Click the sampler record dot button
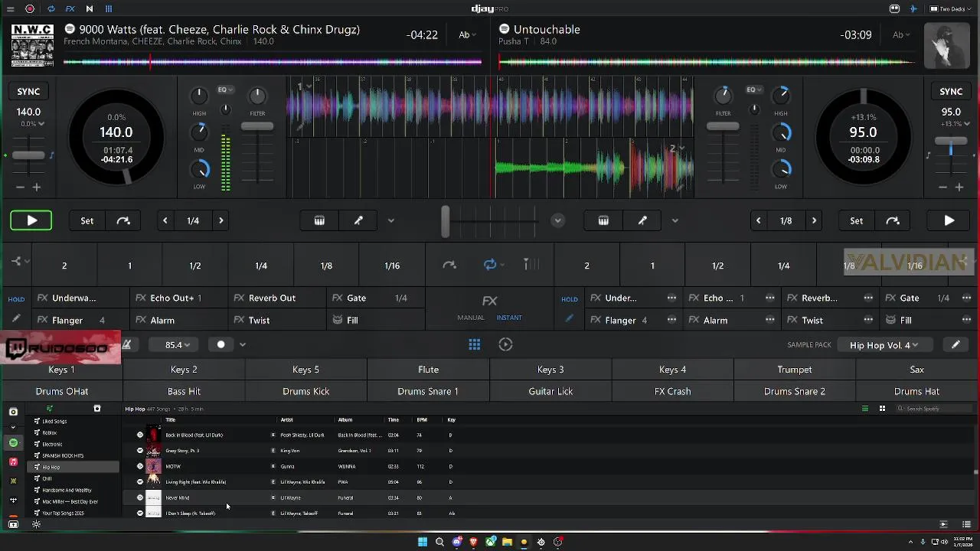The height and width of the screenshot is (551, 980). [221, 344]
